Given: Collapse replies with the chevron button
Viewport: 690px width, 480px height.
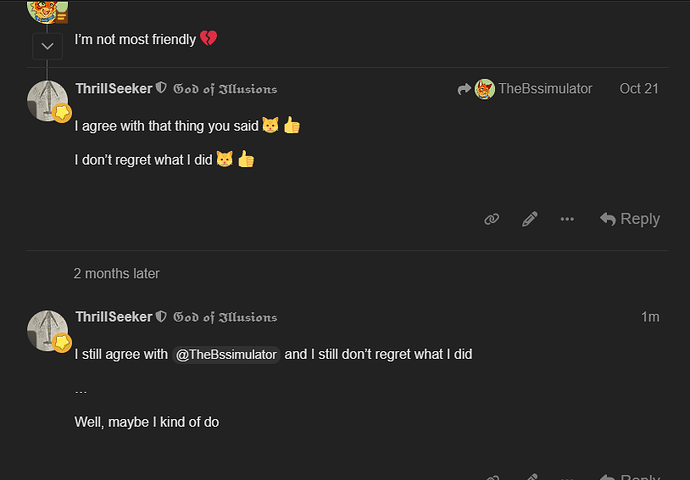Looking at the screenshot, I should [47, 46].
